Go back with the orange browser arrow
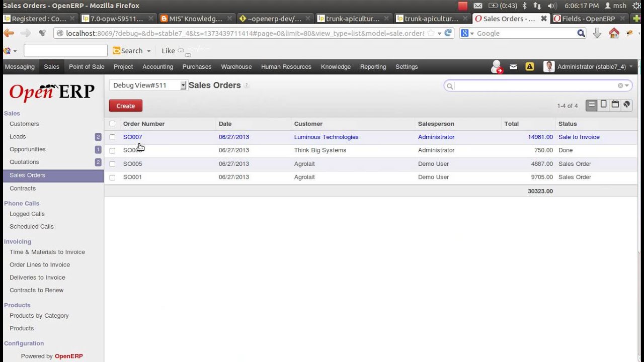The width and height of the screenshot is (644, 362). pos(9,33)
